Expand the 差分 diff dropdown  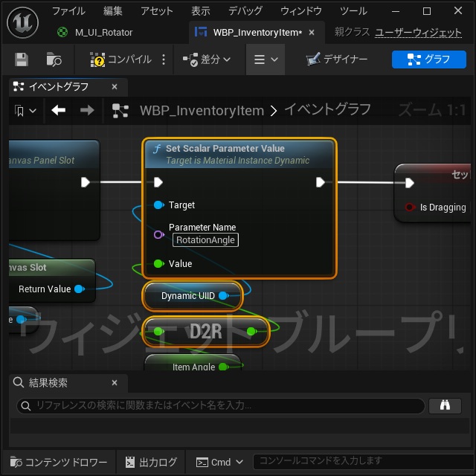pyautogui.click(x=207, y=59)
